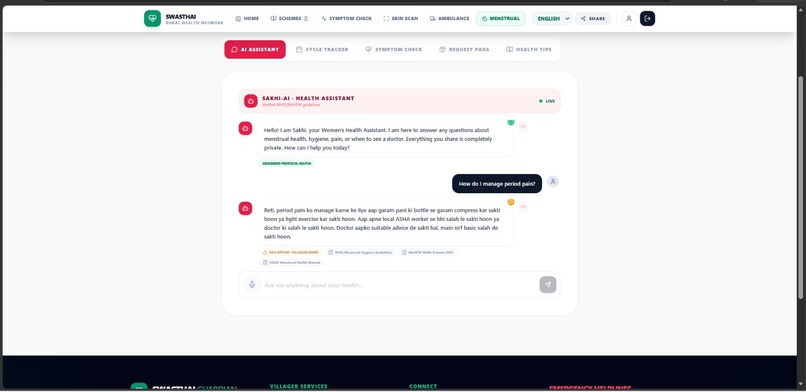Open the Request Pads tab
The width and height of the screenshot is (806, 392).
(x=464, y=49)
